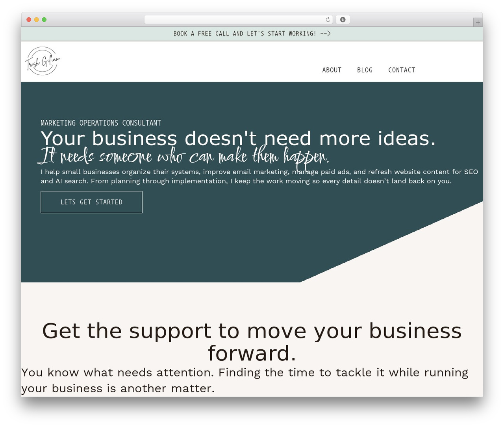Open the About page
The image size is (504, 427).
coord(332,70)
